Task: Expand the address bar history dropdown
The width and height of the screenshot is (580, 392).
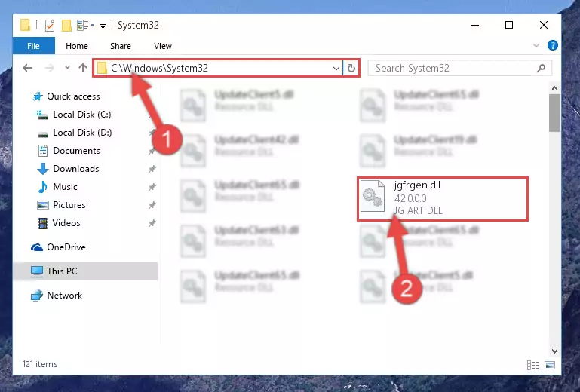Action: [x=336, y=69]
